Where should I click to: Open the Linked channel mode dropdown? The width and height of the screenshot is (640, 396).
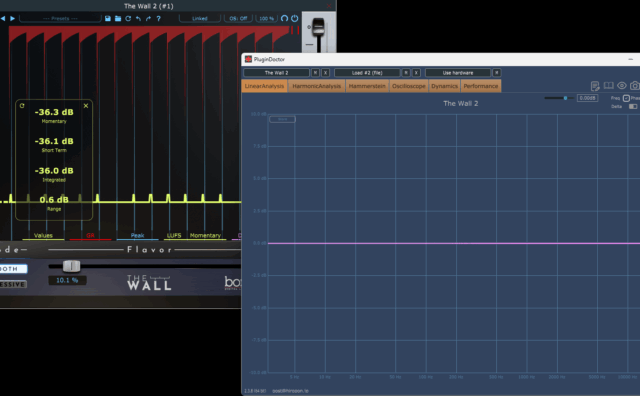[200, 18]
